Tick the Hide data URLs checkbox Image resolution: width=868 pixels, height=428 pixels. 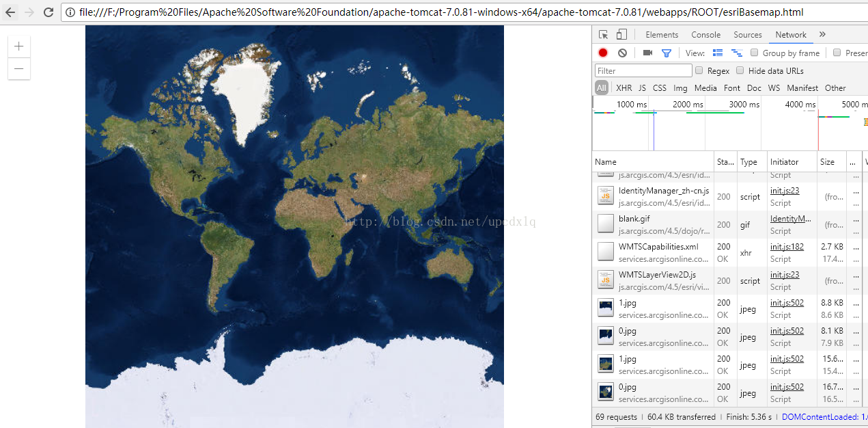740,70
